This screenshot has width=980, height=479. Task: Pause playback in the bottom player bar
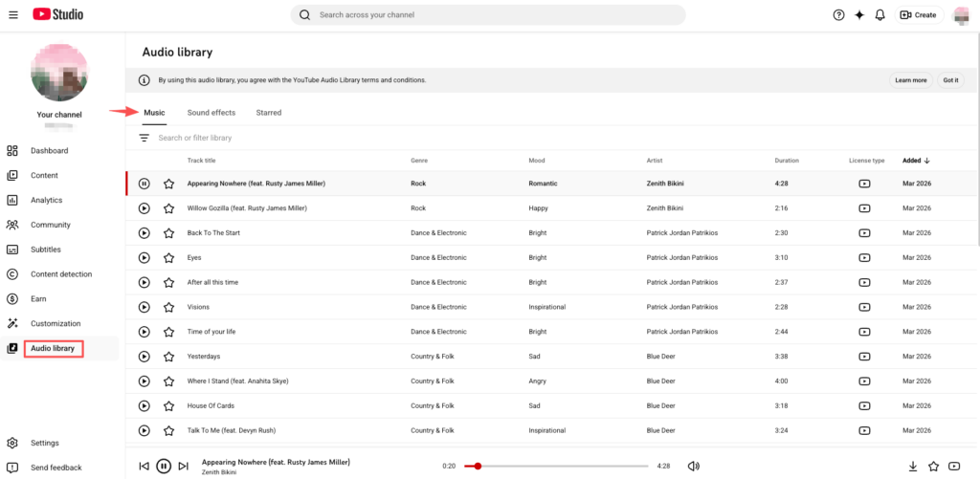click(163, 466)
